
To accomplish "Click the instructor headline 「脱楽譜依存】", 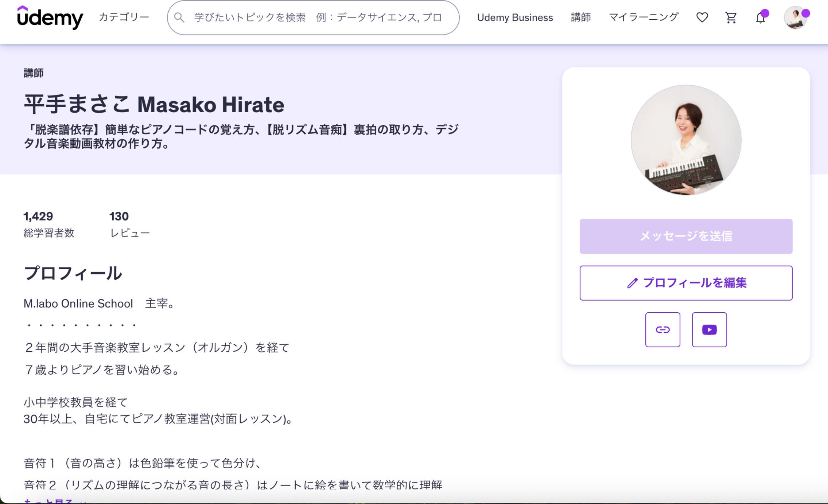I will click(241, 136).
